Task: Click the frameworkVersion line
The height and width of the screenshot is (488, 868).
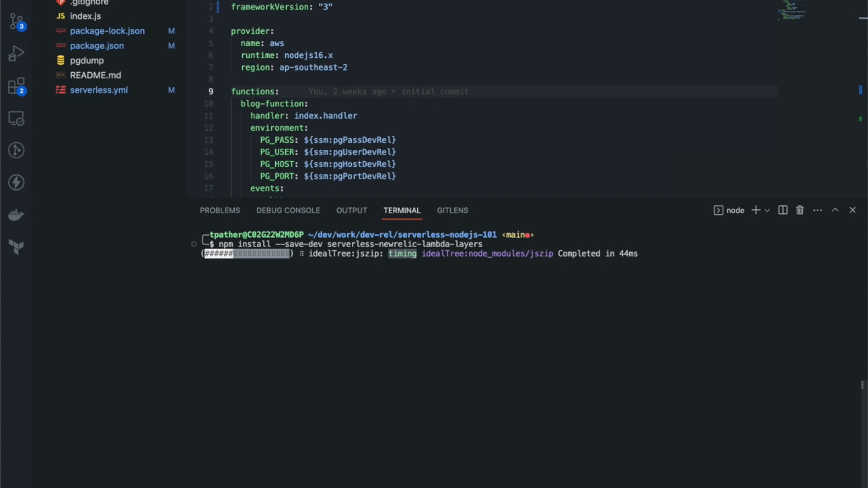Action: [282, 7]
